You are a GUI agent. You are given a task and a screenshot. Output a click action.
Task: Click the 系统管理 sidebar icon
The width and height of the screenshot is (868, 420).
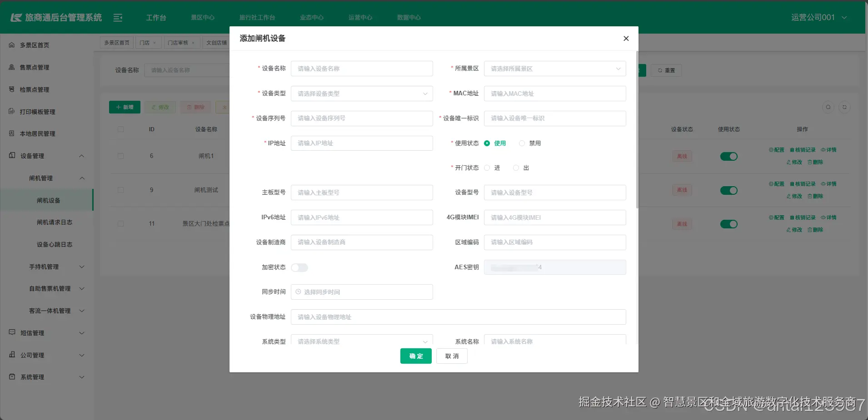tap(12, 377)
